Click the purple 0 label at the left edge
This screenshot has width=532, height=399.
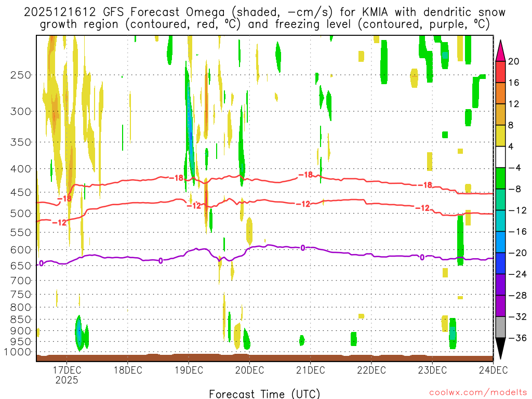click(41, 263)
